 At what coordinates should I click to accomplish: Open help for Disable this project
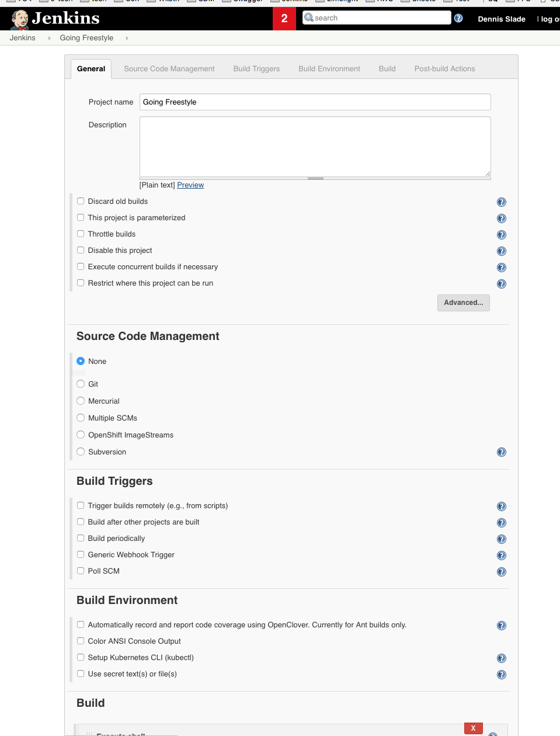click(x=501, y=251)
